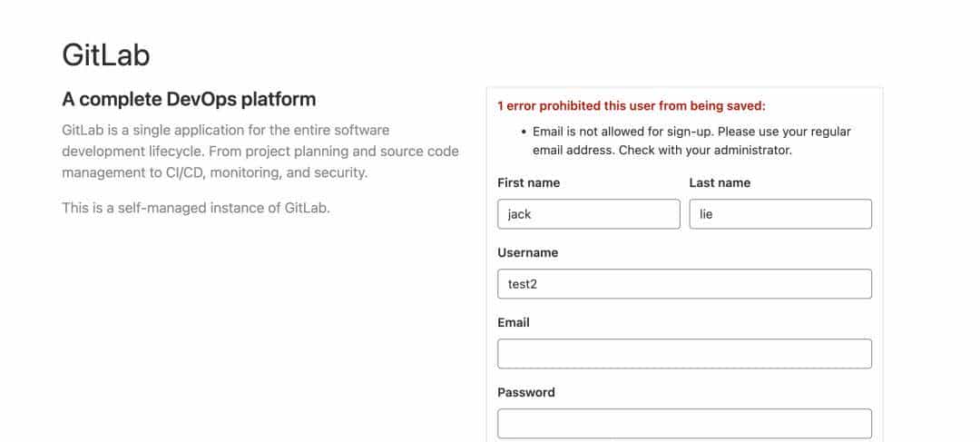
Task: Click the "management to CI/CD, monitoring" text line
Action: click(214, 172)
